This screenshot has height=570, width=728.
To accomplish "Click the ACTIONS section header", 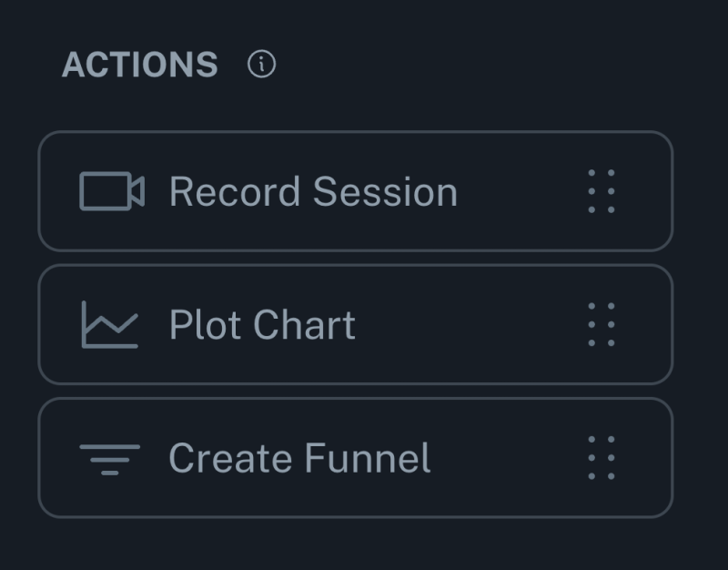I will (x=138, y=63).
